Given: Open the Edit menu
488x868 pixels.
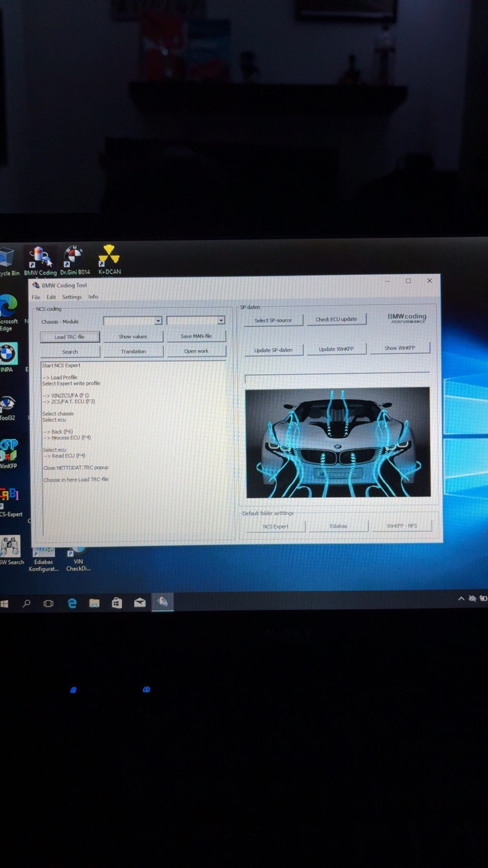Looking at the screenshot, I should (51, 297).
